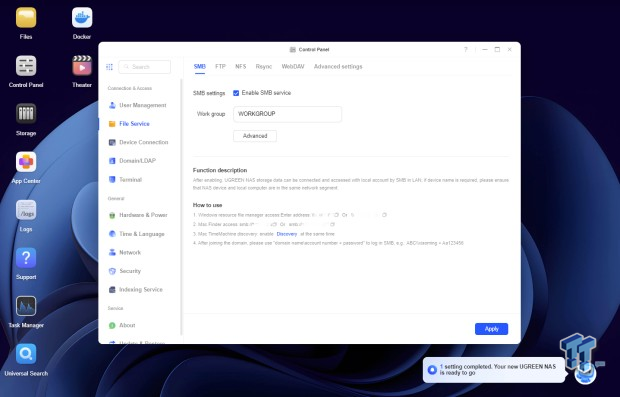The height and width of the screenshot is (397, 620).
Task: Open Universal Search desktop icon
Action: point(26,354)
